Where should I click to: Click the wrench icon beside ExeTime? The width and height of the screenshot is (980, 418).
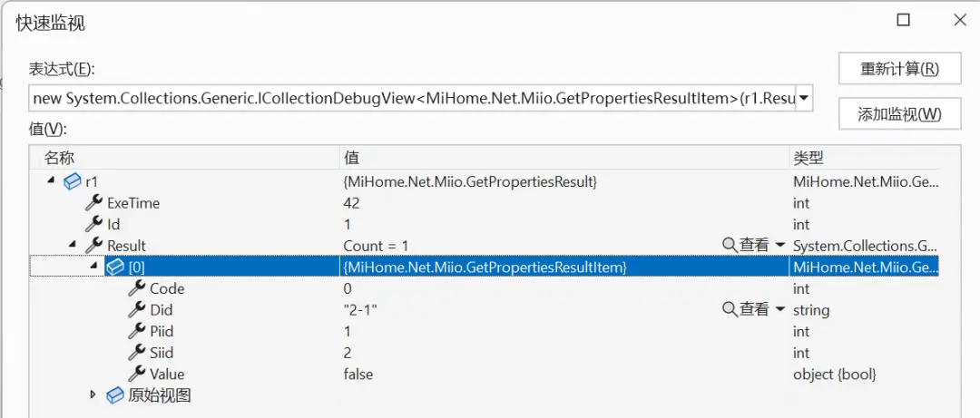[x=93, y=203]
